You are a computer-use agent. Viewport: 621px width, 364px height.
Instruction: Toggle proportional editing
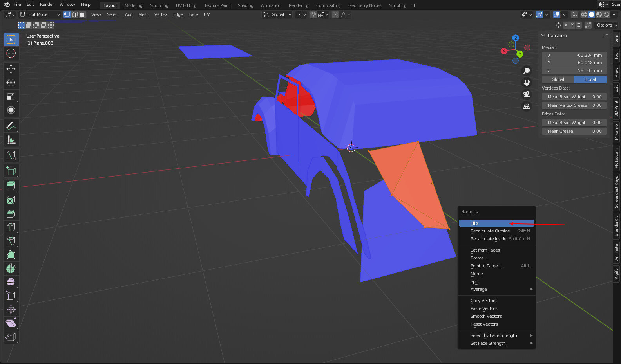(x=335, y=14)
